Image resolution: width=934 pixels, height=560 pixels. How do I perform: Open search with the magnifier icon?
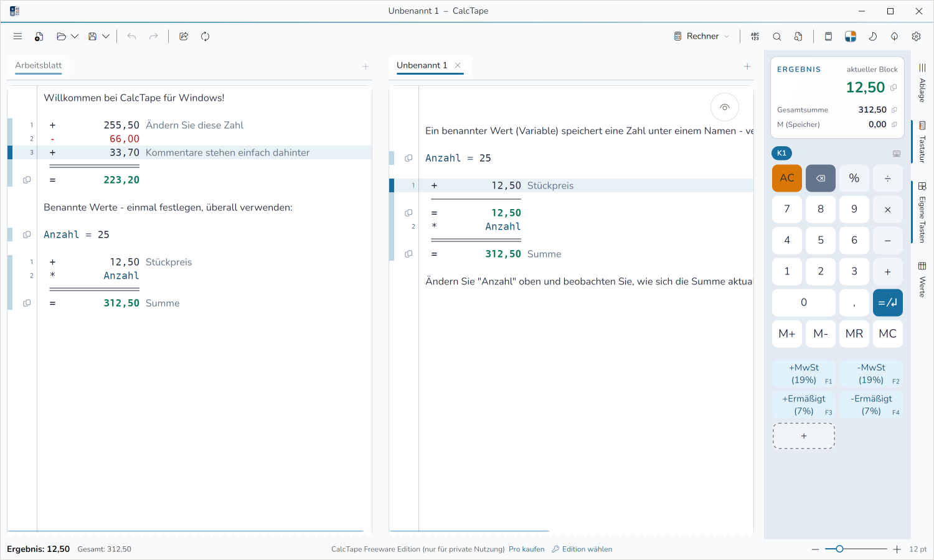(777, 36)
